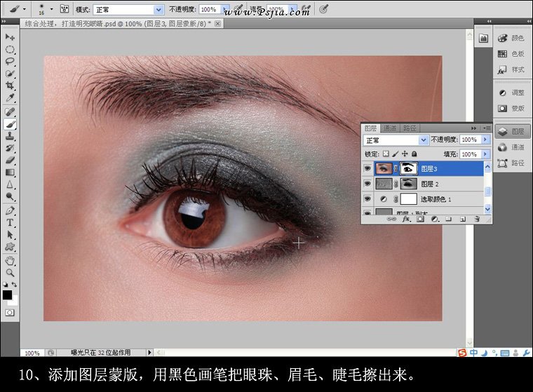Open the foreground color picker
533x392 pixels.
pos(7,295)
